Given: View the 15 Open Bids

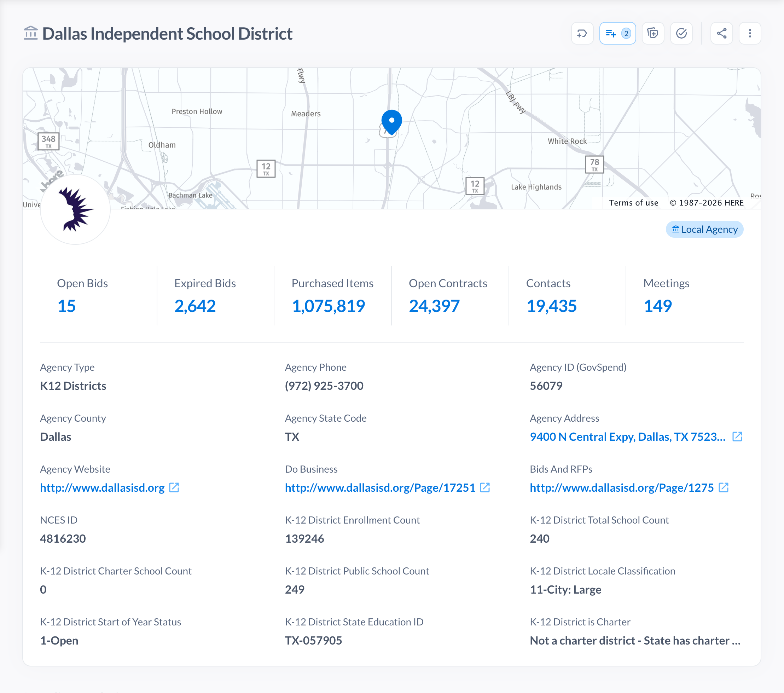Looking at the screenshot, I should [66, 306].
